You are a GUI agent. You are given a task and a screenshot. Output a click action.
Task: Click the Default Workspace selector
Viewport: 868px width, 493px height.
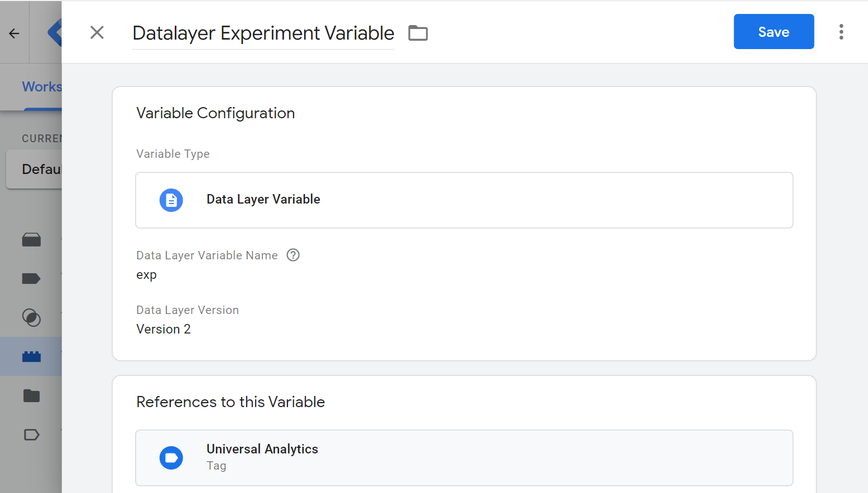[34, 169]
